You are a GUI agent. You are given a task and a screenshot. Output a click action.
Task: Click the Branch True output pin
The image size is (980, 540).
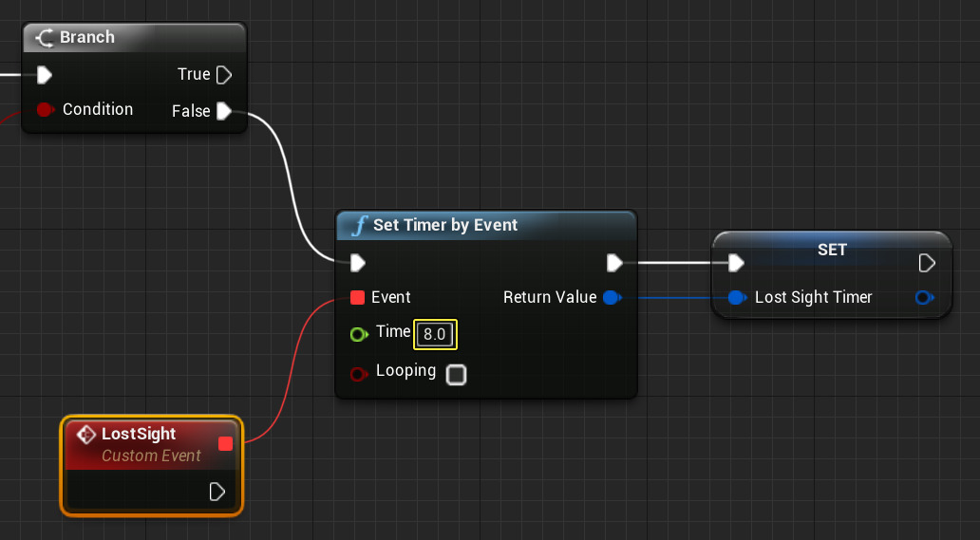click(x=224, y=75)
